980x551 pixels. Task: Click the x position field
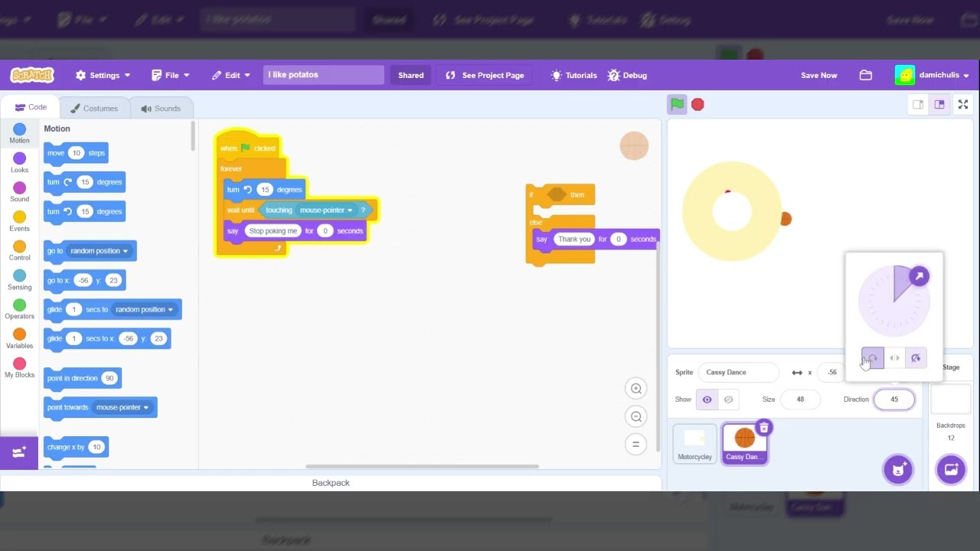pyautogui.click(x=831, y=372)
